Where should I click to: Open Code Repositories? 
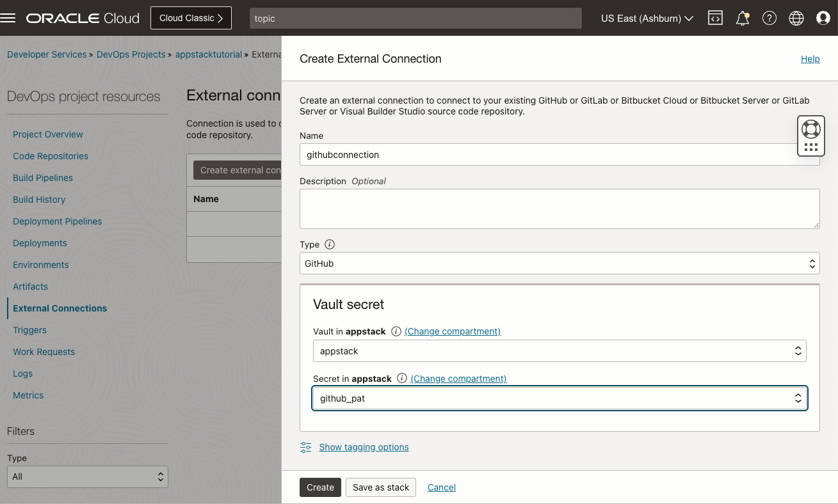point(51,156)
